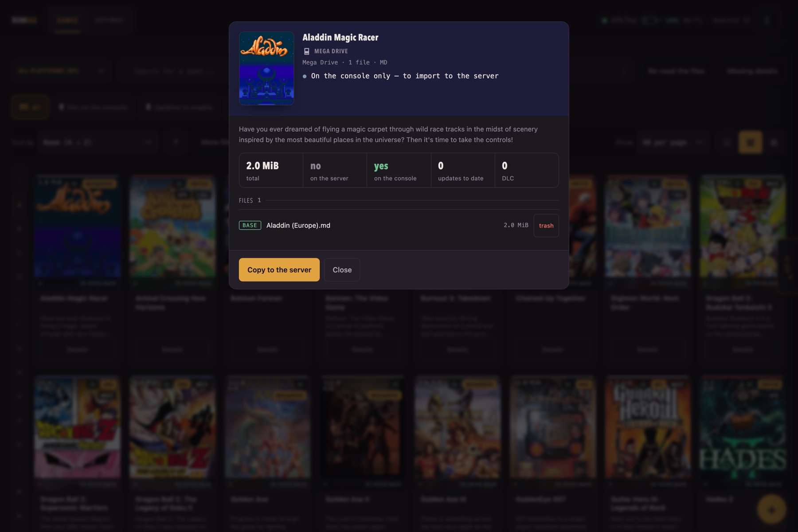The image size is (798, 532).
Task: Click the grey status dot before "On the console only"
Action: coord(305,76)
